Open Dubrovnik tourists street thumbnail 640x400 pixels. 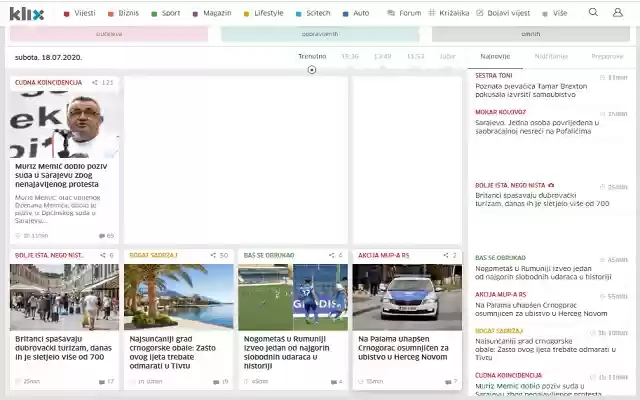point(64,297)
